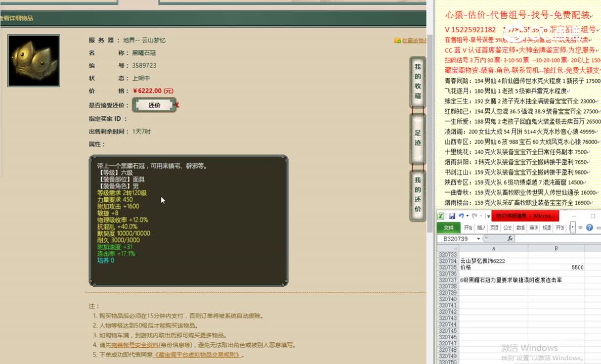Switch to the 数据 ribbon tab
Viewport: 601px width, 364px height.
pos(520,227)
